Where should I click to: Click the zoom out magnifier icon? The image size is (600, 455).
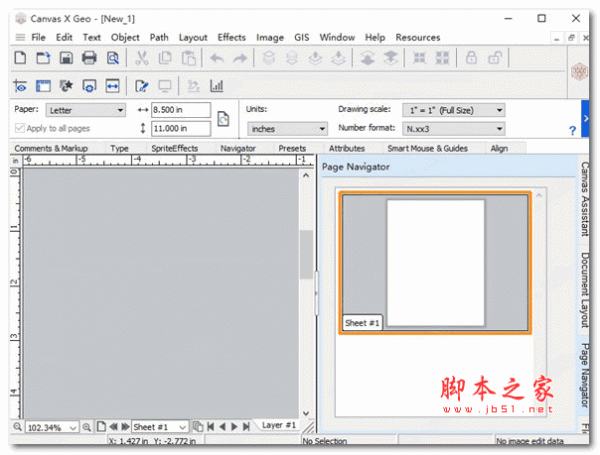(17, 427)
